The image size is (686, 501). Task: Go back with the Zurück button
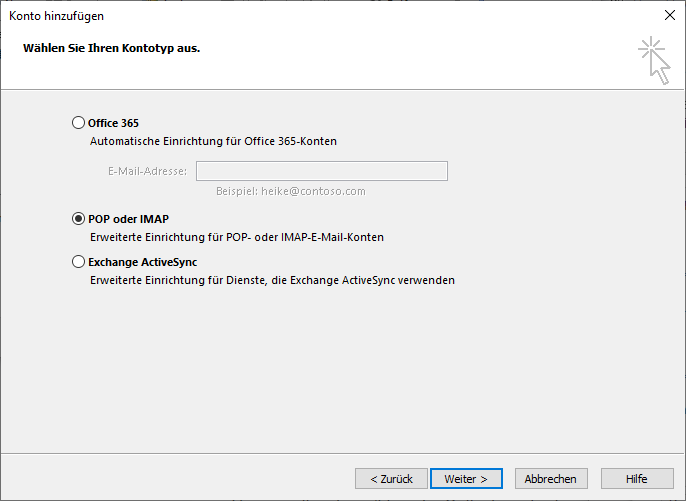tap(391, 479)
